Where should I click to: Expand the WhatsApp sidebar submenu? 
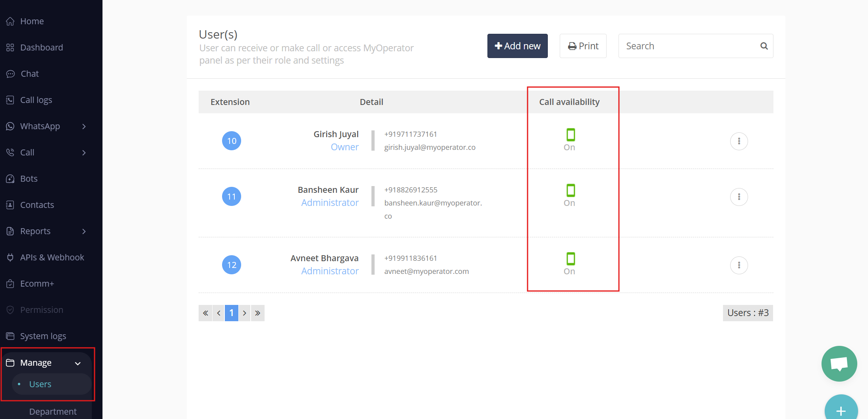click(84, 126)
